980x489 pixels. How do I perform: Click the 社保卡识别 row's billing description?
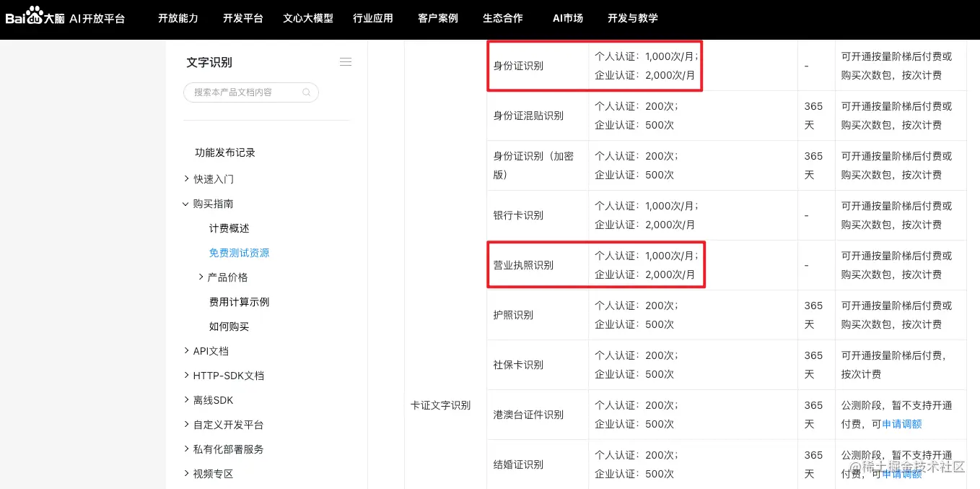(894, 365)
